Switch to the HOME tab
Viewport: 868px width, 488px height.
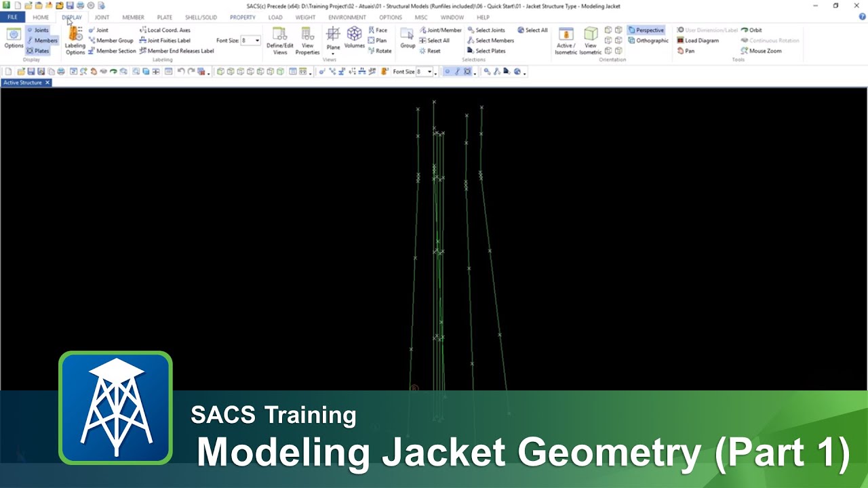(x=41, y=17)
